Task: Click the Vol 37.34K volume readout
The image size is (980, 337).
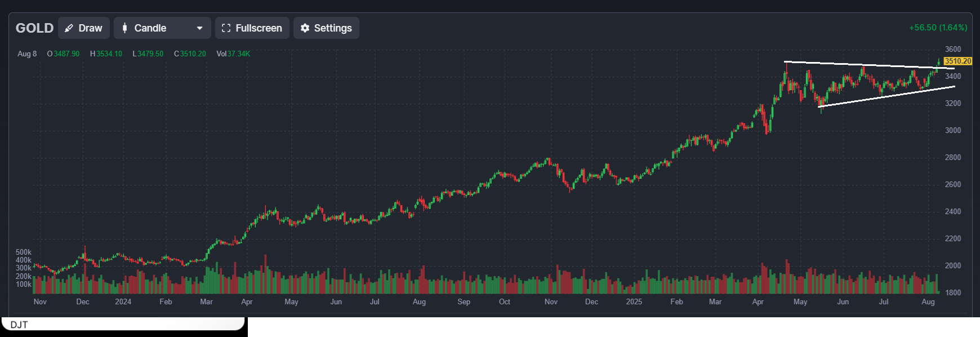Action: point(233,54)
